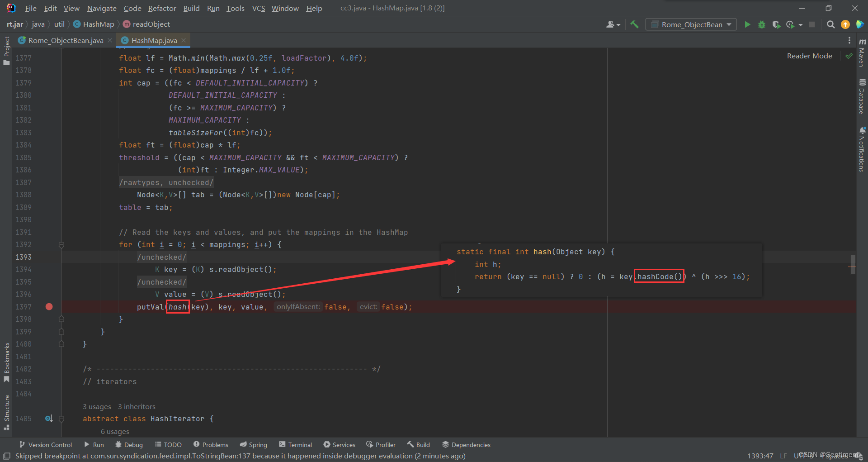Open the Structure tool window
The height and width of the screenshot is (462, 868).
pyautogui.click(x=6, y=413)
